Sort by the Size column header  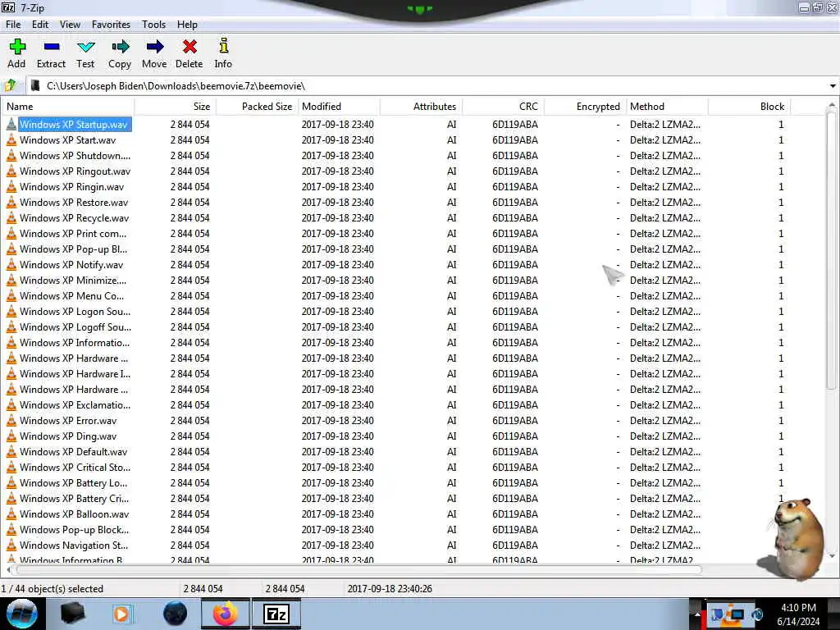pos(176,107)
